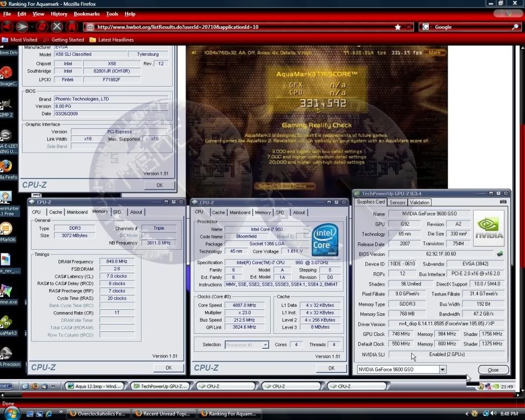
Task: Click the TechPowerUp GPU-Z button in the captured taskbar
Action: [160, 386]
